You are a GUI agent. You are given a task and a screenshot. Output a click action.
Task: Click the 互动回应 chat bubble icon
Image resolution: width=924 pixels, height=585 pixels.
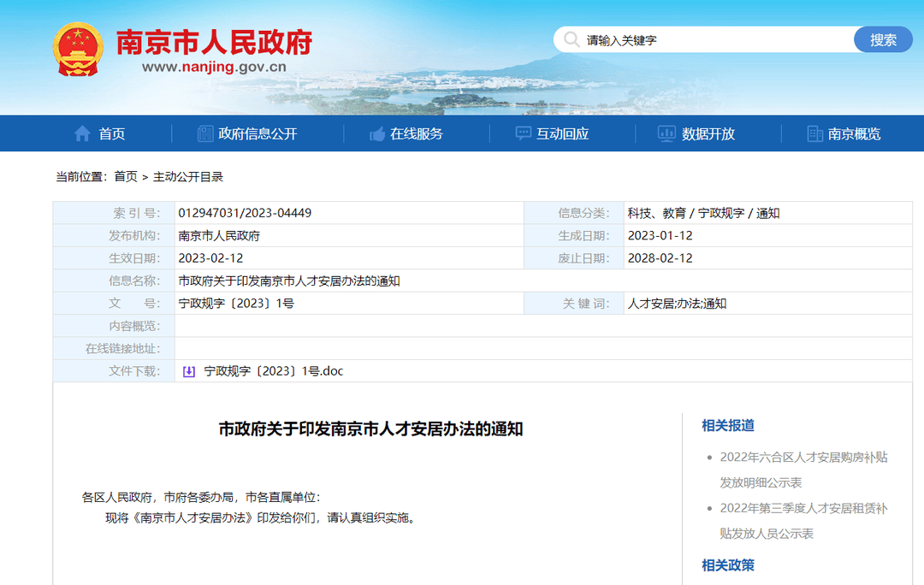pyautogui.click(x=524, y=133)
